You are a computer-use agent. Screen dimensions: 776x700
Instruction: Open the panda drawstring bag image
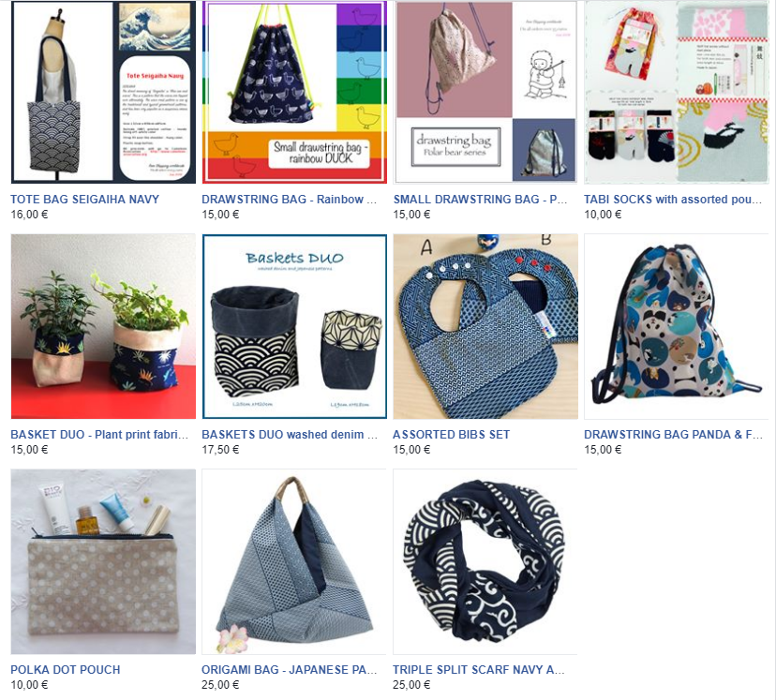click(x=677, y=326)
